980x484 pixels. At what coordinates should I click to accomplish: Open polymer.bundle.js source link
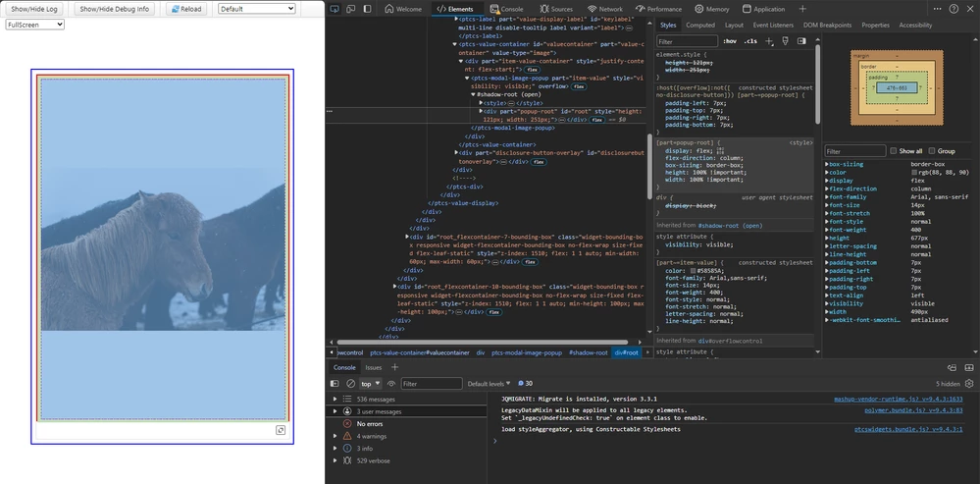pos(913,410)
